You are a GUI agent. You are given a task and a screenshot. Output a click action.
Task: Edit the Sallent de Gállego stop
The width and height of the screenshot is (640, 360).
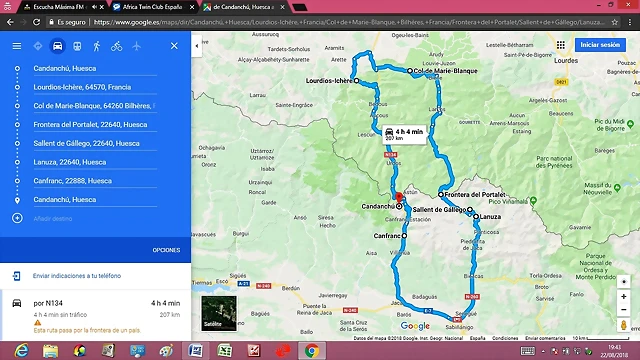pyautogui.click(x=95, y=144)
